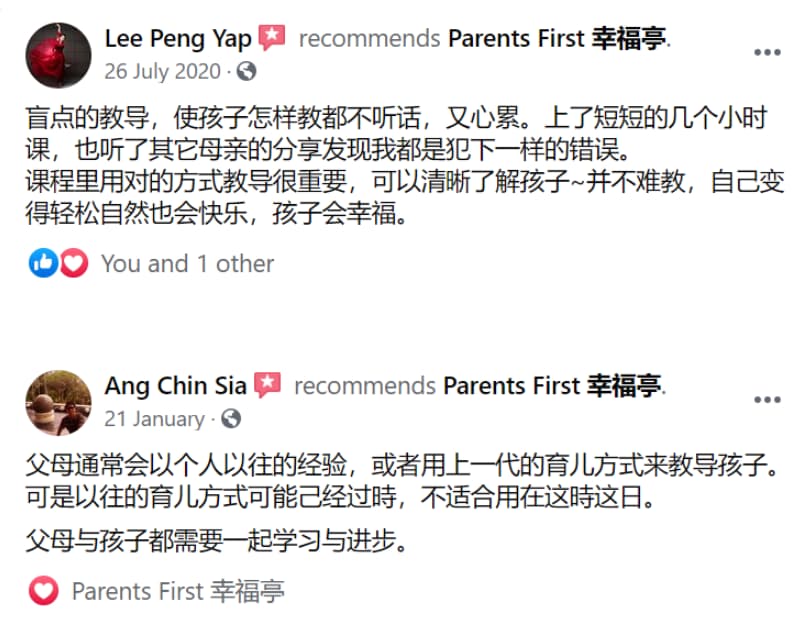Open three-dot menu on Lee Peng Yap's review
This screenshot has width=810, height=621.
click(767, 52)
